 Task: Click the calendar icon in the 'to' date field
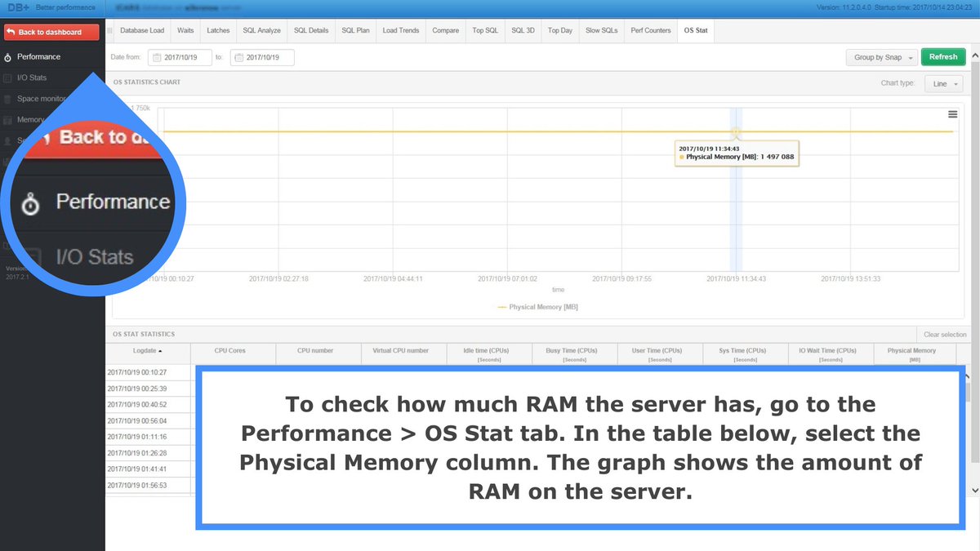pos(238,57)
